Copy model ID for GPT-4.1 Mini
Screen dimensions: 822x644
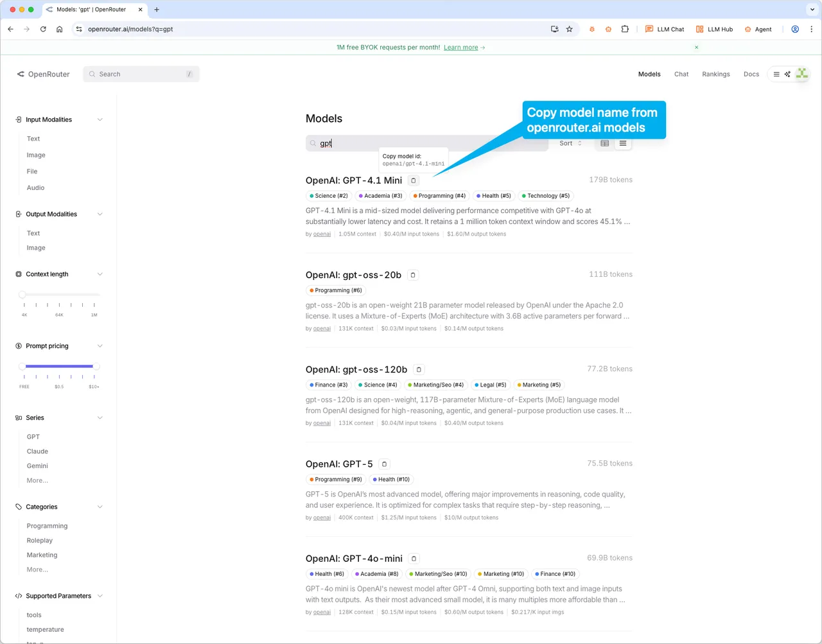pyautogui.click(x=414, y=180)
